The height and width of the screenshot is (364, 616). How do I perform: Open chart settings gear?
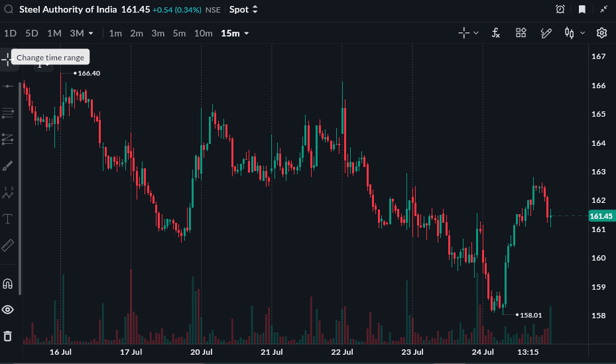click(601, 33)
